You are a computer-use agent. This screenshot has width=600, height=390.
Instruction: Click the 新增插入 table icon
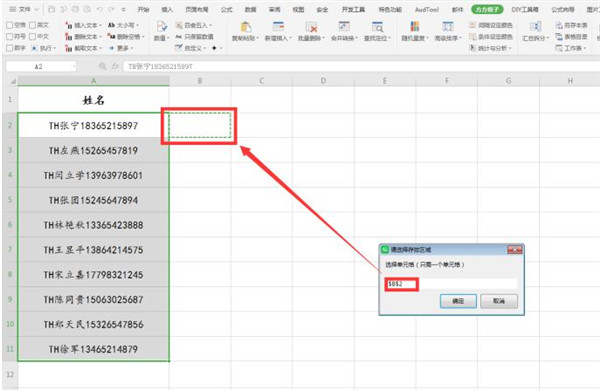(278, 27)
